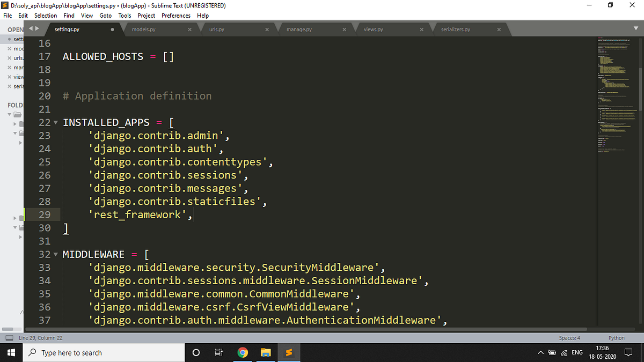Collapse the INSTALLED_APPS block fold arrow

(56, 122)
